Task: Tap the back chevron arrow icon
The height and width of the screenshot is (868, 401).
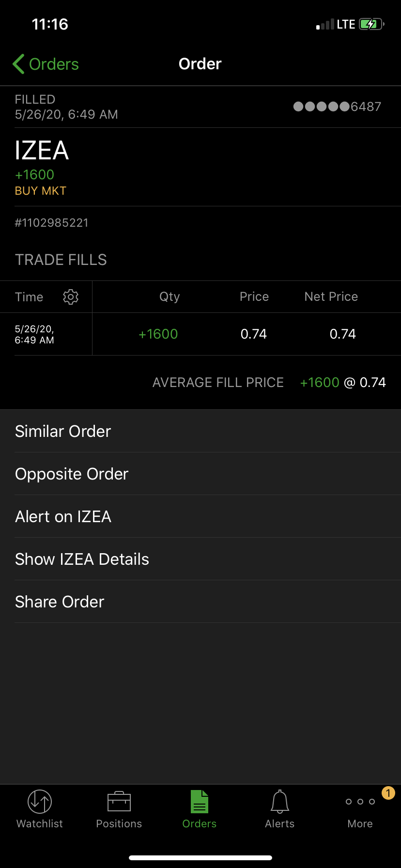Action: pyautogui.click(x=19, y=64)
